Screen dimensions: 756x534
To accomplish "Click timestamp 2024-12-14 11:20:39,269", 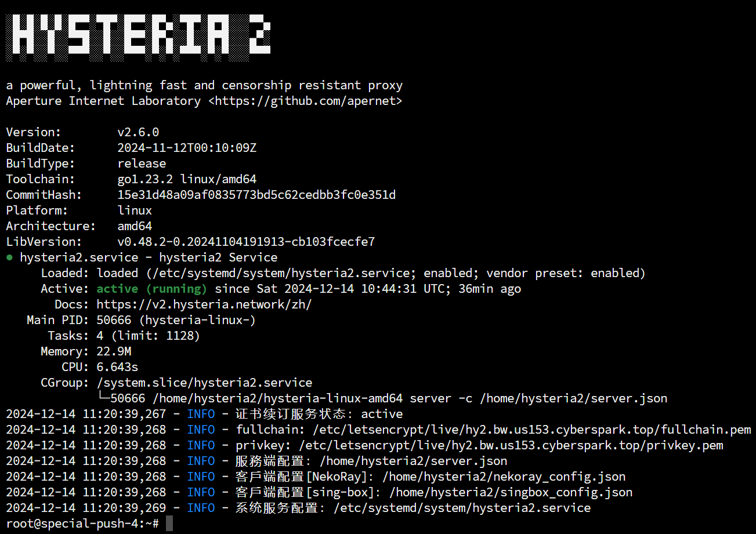I will click(86, 508).
